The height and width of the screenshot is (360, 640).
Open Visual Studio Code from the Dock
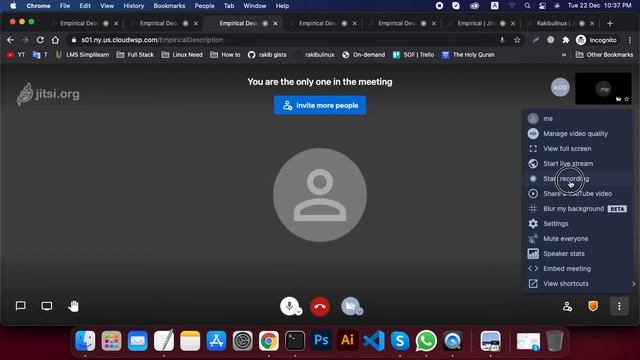click(x=373, y=341)
